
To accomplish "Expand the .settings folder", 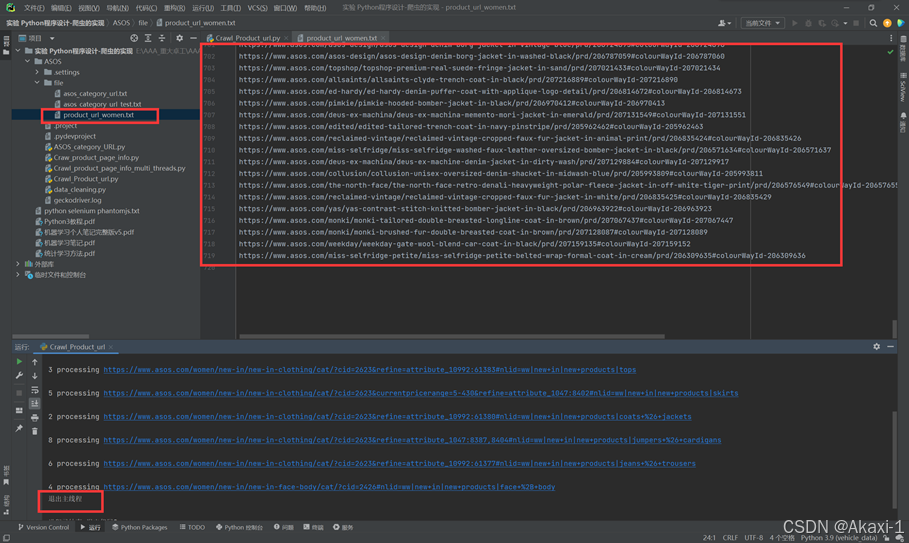I will coord(37,72).
